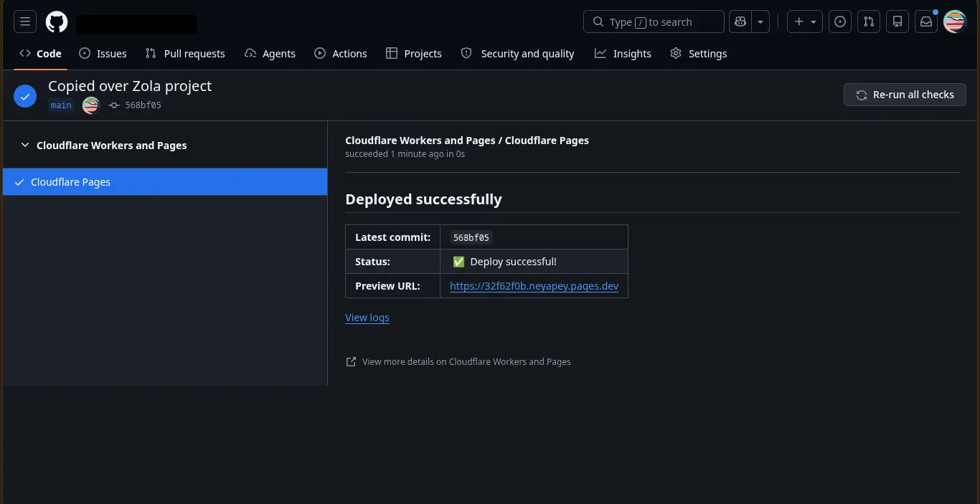
Task: Open the hamburger navigation menu
Action: coord(25,22)
